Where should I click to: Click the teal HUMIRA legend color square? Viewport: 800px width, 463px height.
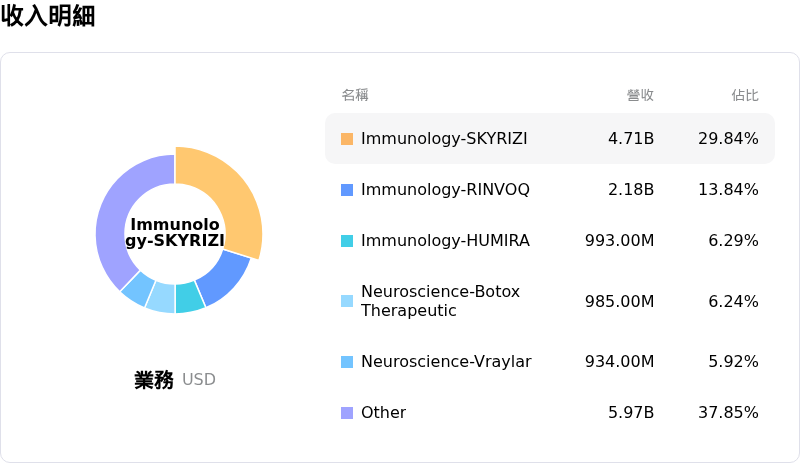(x=347, y=241)
